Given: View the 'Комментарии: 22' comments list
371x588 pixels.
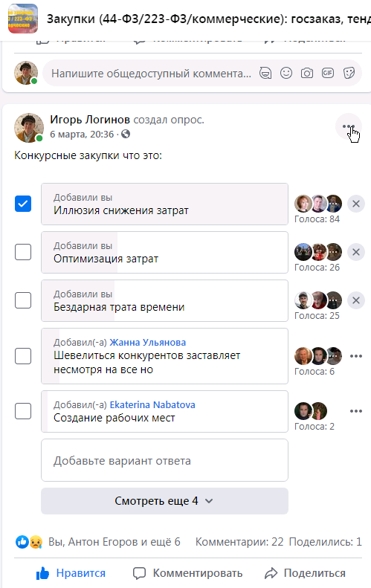Looking at the screenshot, I should 239,542.
